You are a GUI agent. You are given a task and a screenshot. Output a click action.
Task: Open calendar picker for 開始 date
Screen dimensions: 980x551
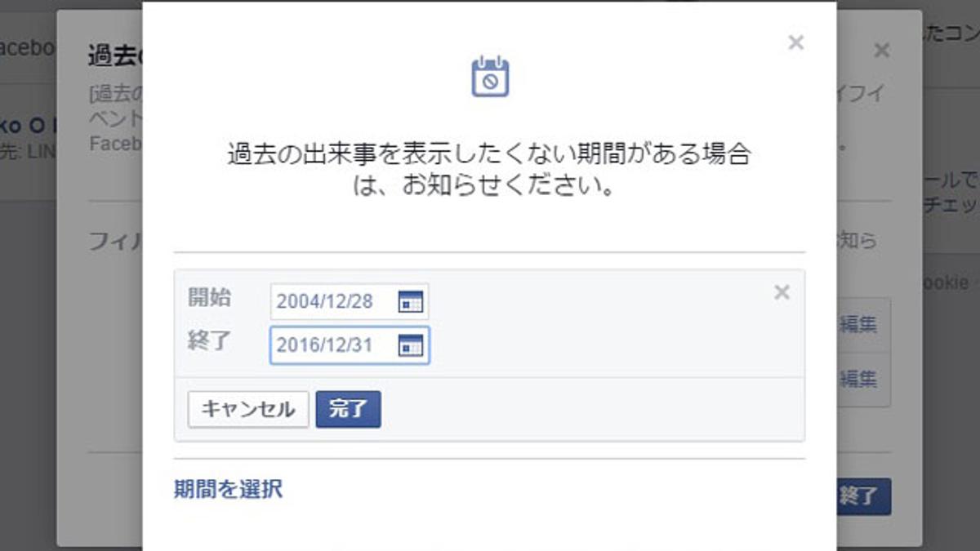410,302
